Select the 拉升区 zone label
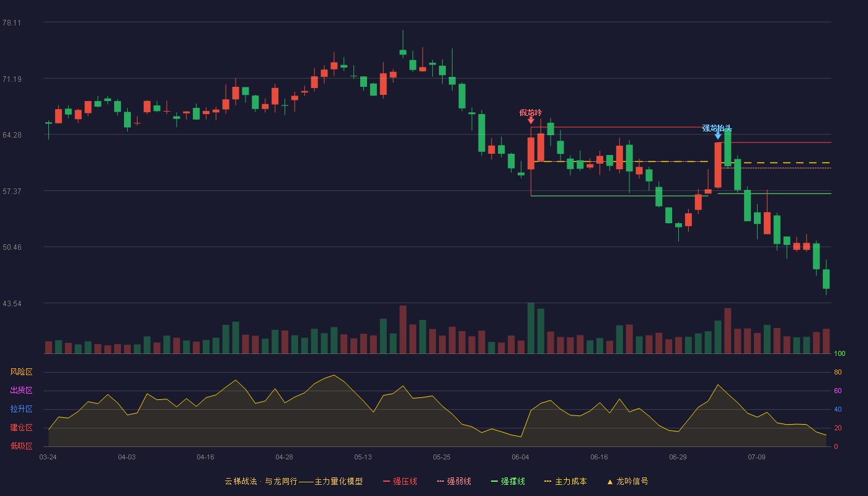This screenshot has height=496, width=868. 21,409
